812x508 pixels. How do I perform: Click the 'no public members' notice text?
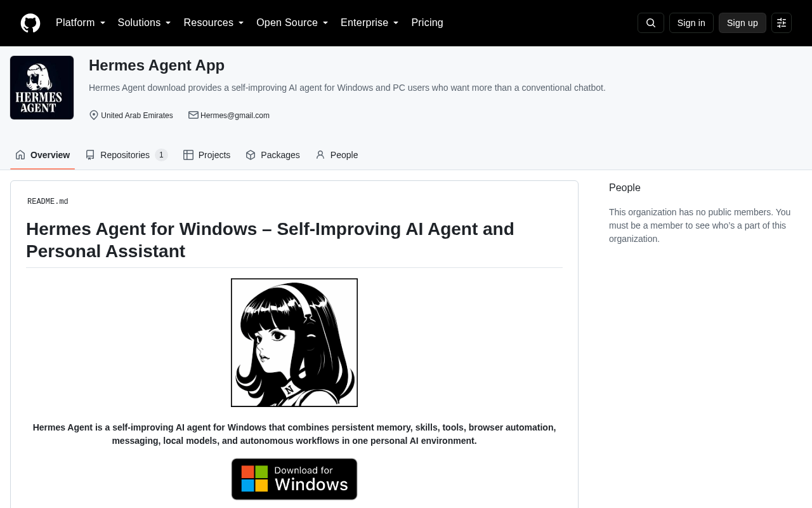(x=700, y=225)
